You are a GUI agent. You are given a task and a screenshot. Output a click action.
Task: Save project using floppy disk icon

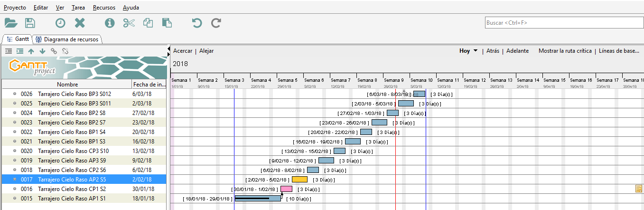(30, 23)
